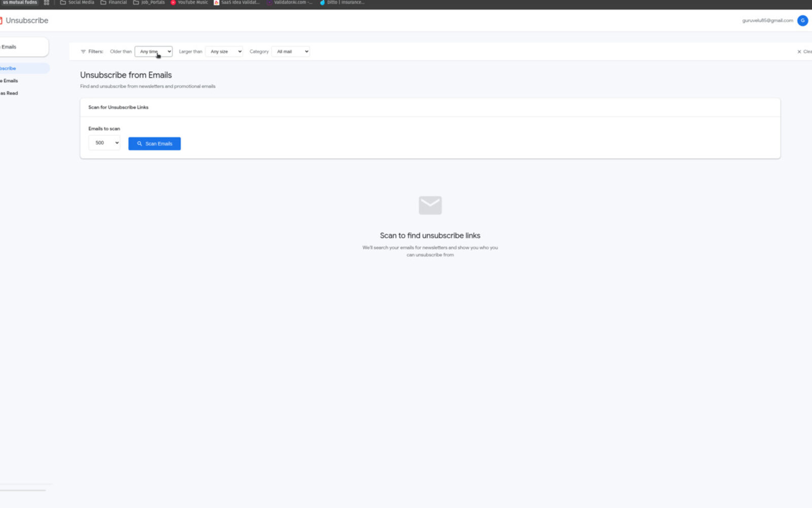
Task: Open the SaaS Idea Validat... bookmark
Action: click(x=236, y=3)
